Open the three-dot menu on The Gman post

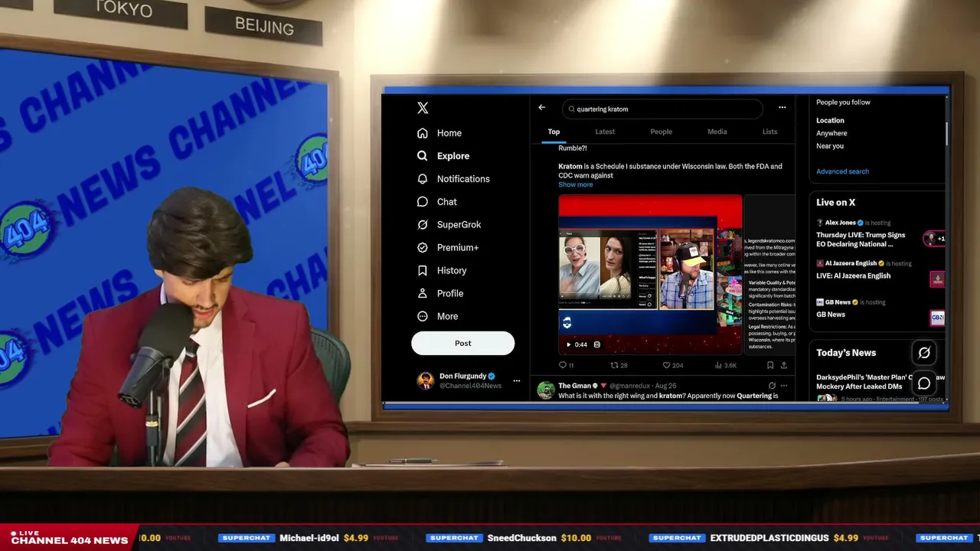coord(783,386)
